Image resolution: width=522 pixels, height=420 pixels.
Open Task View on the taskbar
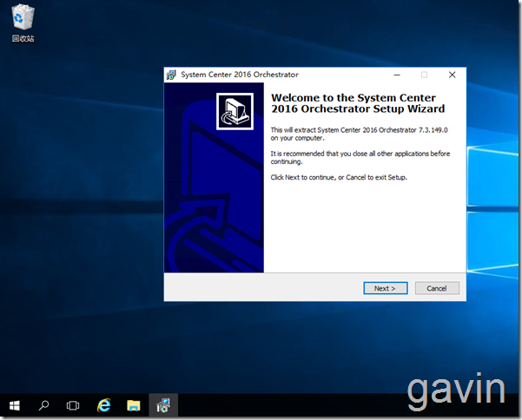point(73,405)
